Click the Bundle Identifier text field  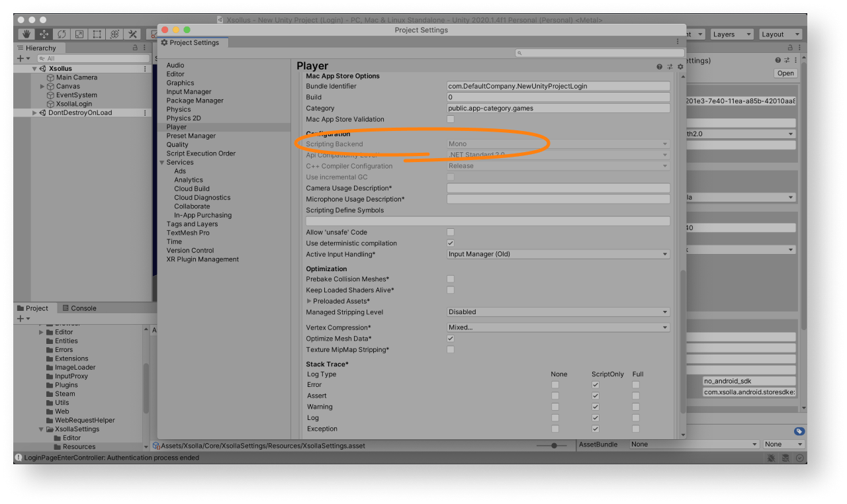click(558, 86)
